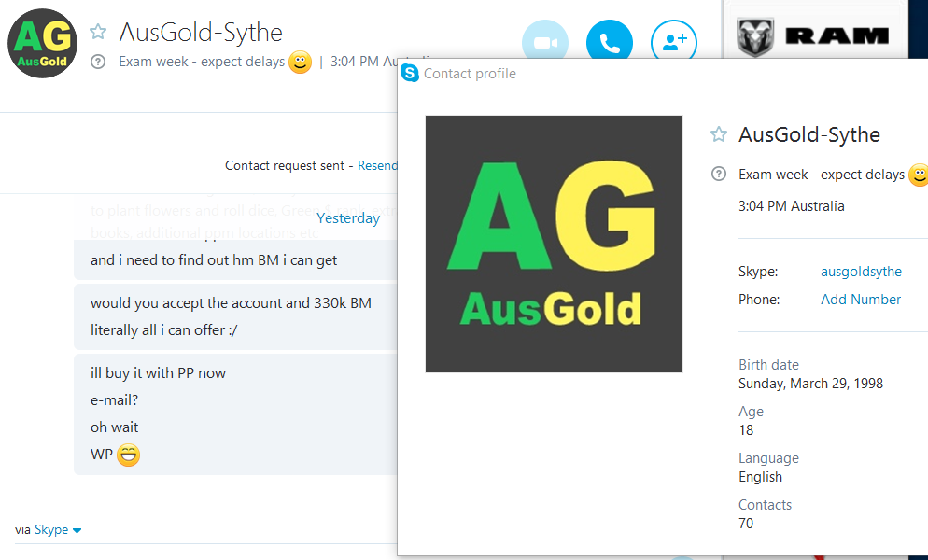Viewport: 928px width, 560px height.
Task: Click the Yesterday date separator
Action: (348, 218)
